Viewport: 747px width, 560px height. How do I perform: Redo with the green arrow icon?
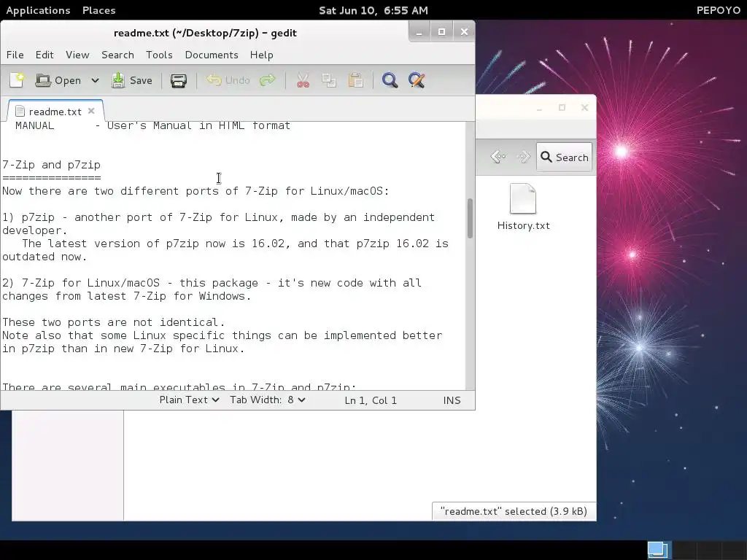click(x=268, y=80)
